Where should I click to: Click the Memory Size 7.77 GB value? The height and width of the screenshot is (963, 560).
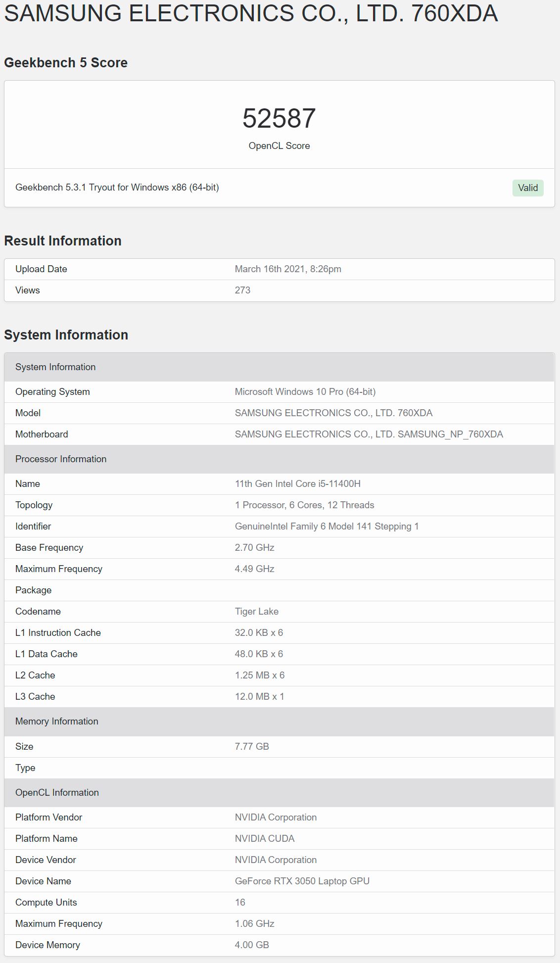252,746
